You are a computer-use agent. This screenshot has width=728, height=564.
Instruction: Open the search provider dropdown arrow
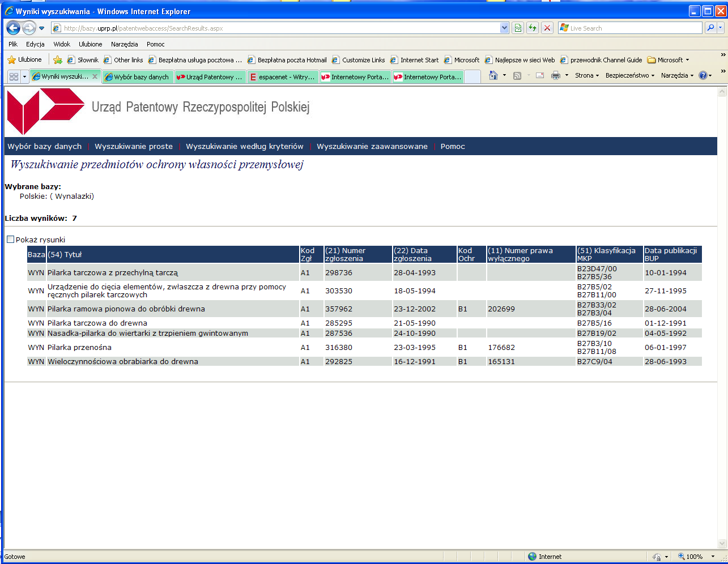coord(721,28)
